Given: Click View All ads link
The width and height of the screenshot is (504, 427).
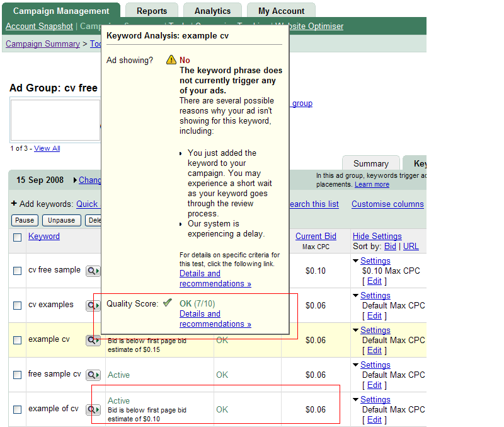Looking at the screenshot, I should click(x=47, y=148).
